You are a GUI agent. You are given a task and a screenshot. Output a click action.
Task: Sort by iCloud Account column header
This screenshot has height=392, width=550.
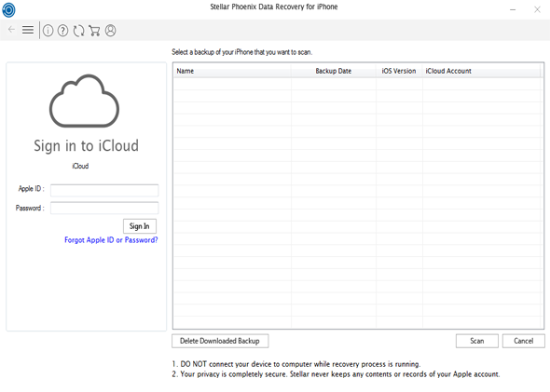tap(481, 71)
